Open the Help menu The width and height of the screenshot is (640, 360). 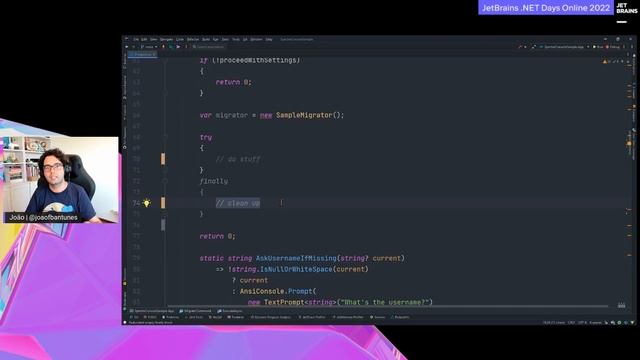pos(269,39)
